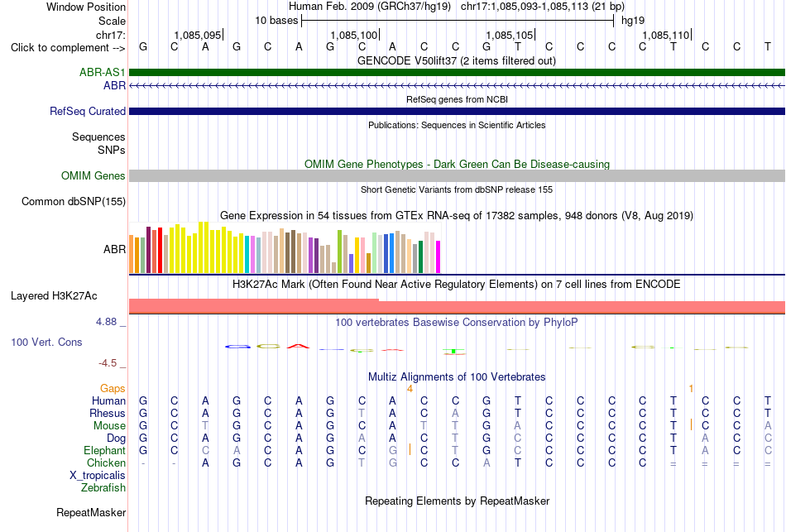The height and width of the screenshot is (532, 786).
Task: Click the red A conservation logo letter
Action: (x=298, y=346)
